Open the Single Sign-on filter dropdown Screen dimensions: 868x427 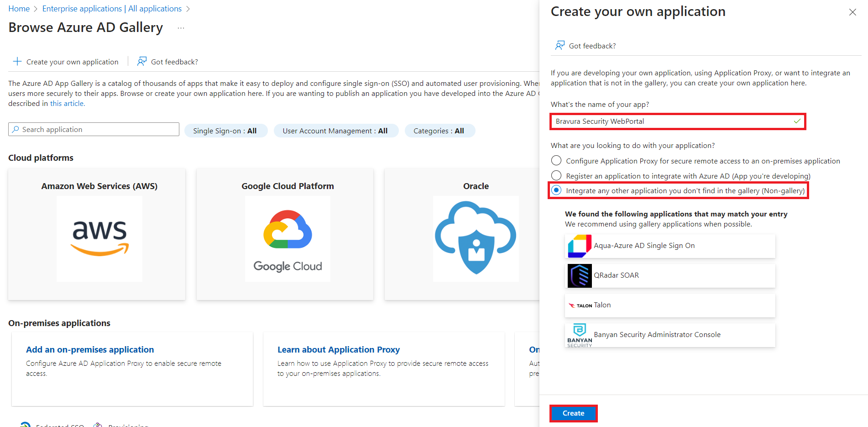225,131
